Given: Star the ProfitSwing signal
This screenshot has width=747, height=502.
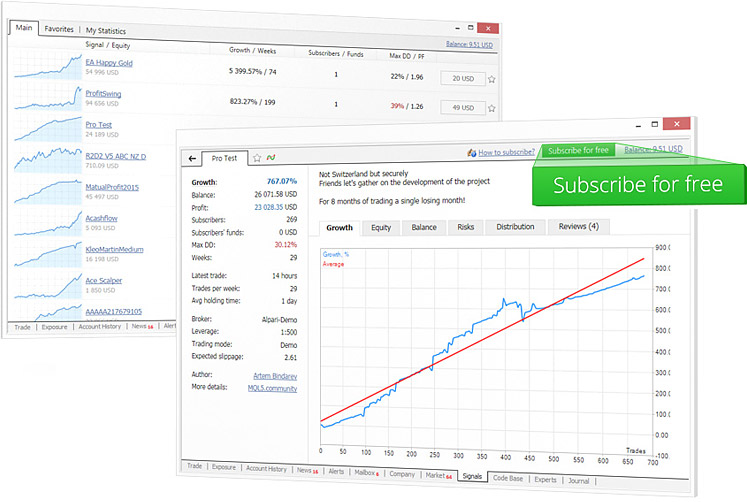Looking at the screenshot, I should click(x=492, y=109).
